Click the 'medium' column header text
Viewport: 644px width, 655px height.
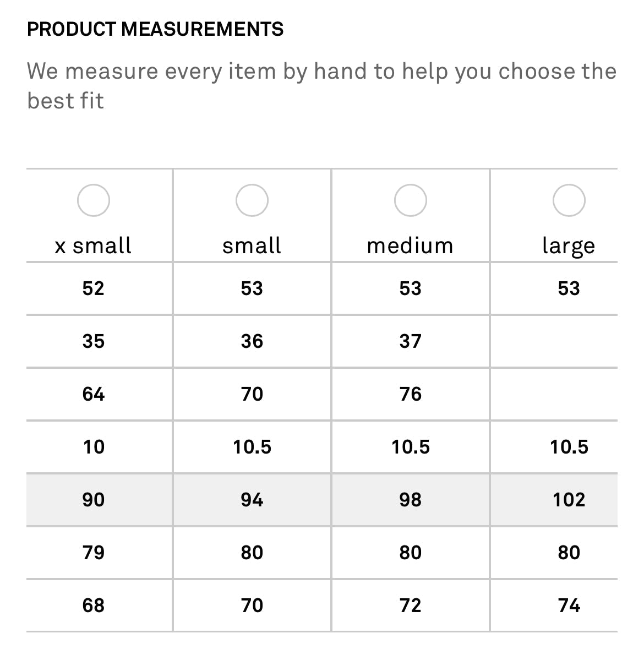click(x=411, y=245)
